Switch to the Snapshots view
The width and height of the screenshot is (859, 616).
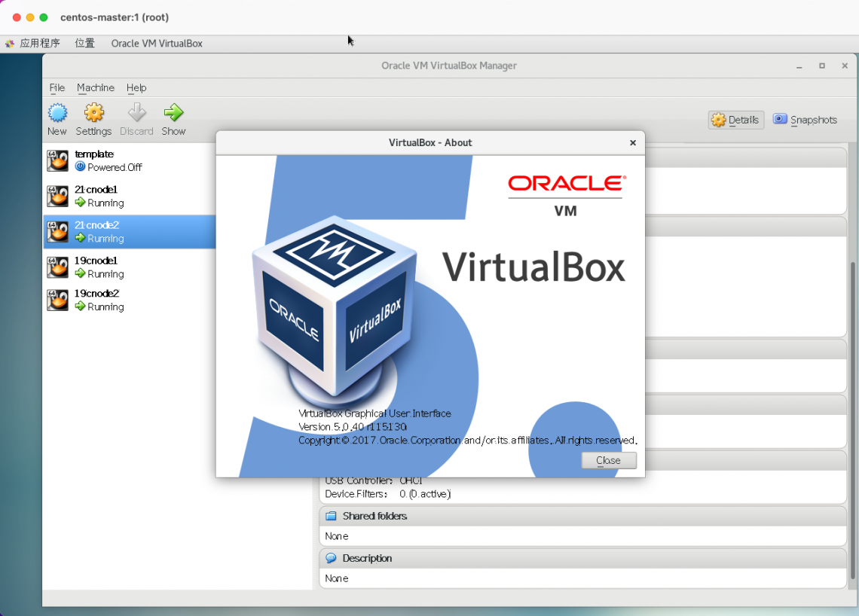pos(805,120)
